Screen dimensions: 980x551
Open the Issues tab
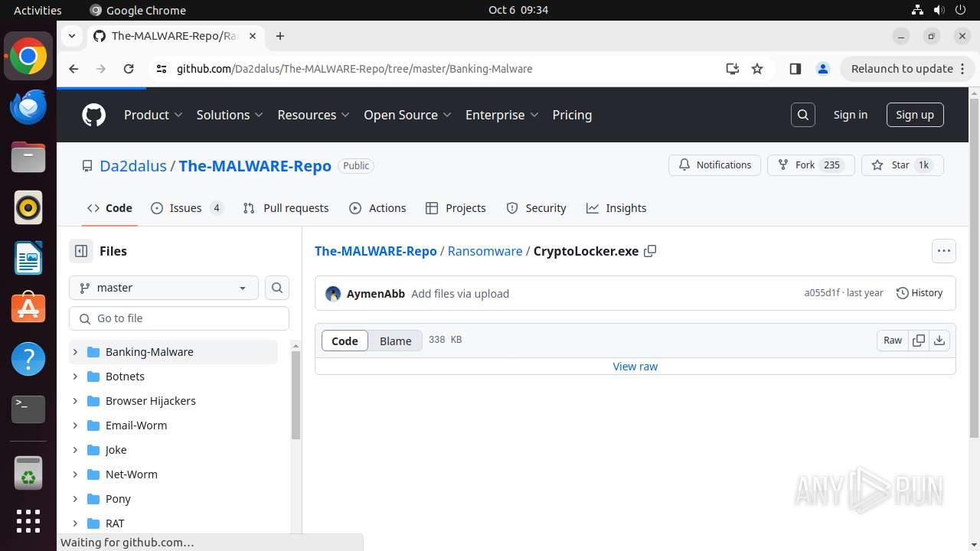187,208
